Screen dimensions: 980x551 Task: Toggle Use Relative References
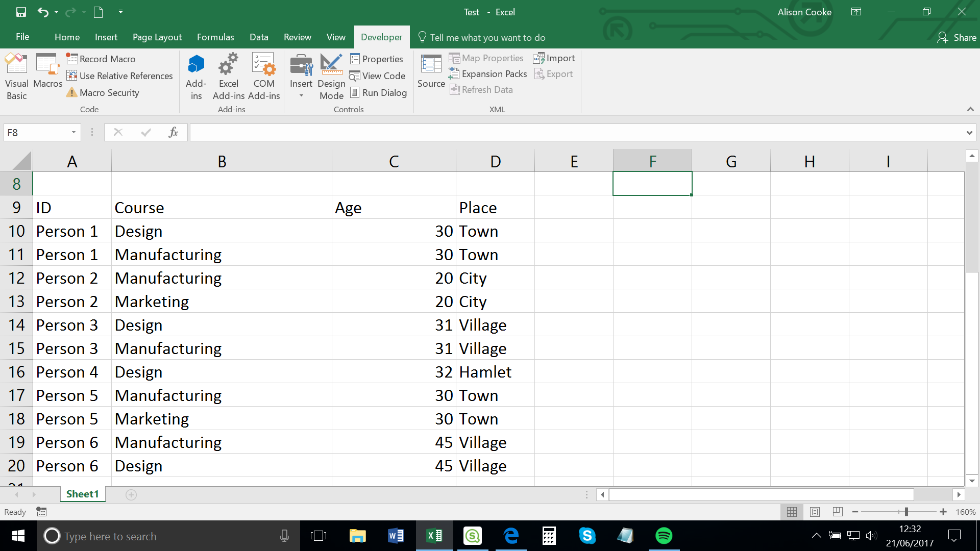(x=120, y=76)
